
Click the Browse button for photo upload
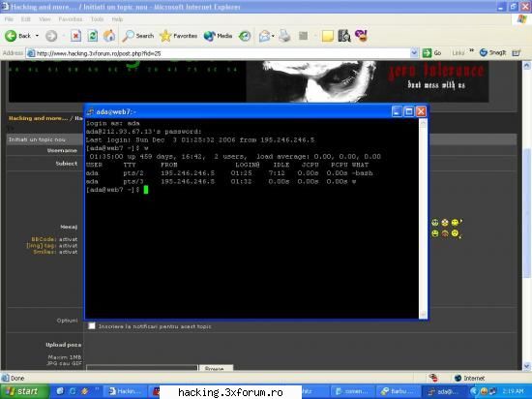pyautogui.click(x=216, y=368)
